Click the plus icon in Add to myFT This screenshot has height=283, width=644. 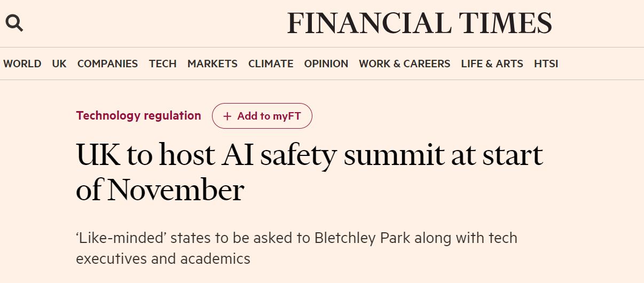tap(227, 116)
